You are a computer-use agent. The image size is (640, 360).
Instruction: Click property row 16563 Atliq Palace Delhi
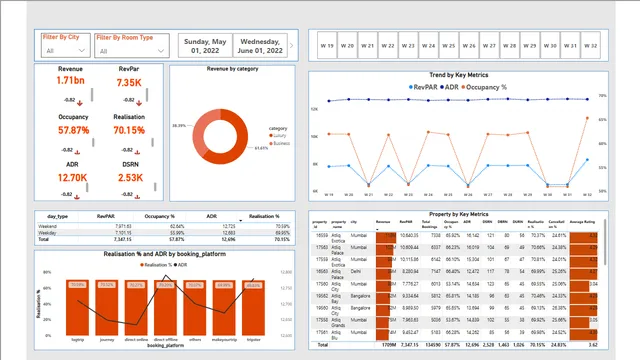[x=456, y=274]
